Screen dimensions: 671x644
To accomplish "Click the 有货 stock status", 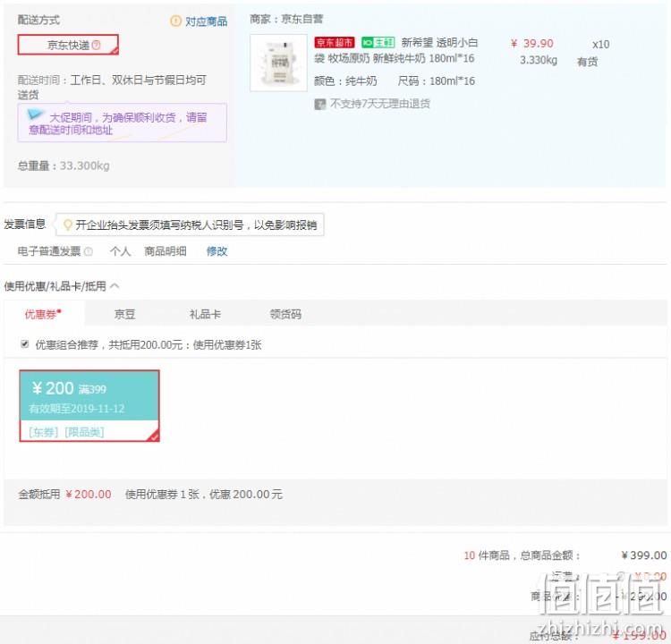I will click(x=588, y=62).
